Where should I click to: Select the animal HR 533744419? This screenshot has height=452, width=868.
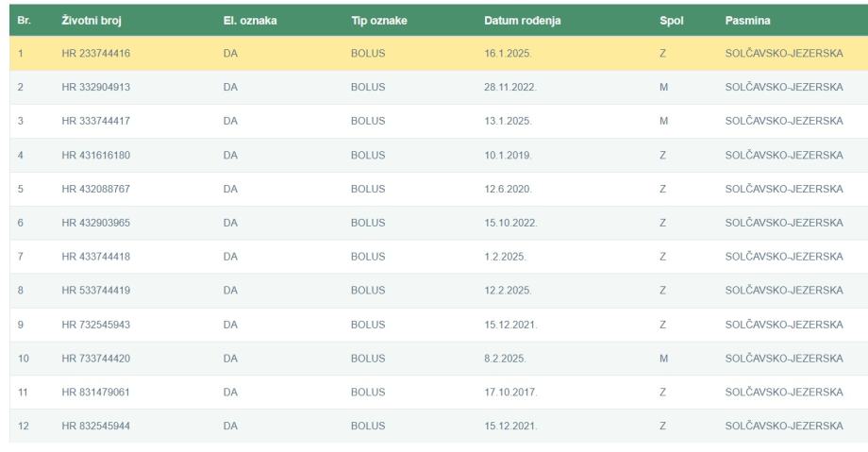(x=95, y=292)
